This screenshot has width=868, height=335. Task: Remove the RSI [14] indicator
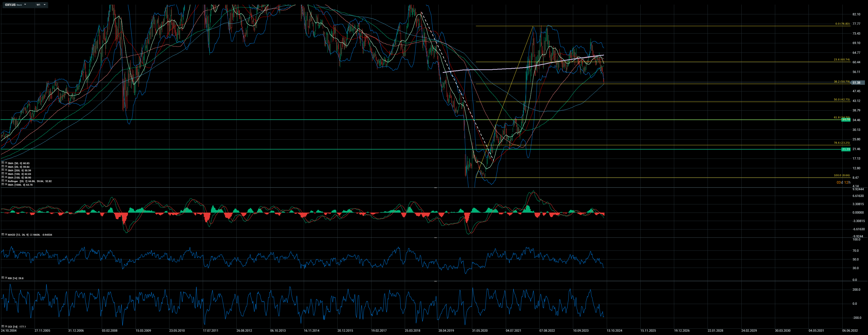6,278
